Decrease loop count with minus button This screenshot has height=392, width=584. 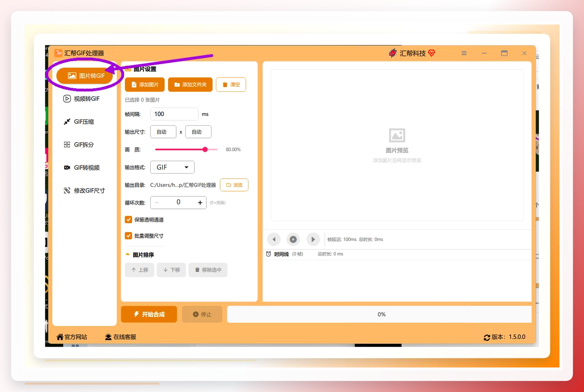pos(157,202)
